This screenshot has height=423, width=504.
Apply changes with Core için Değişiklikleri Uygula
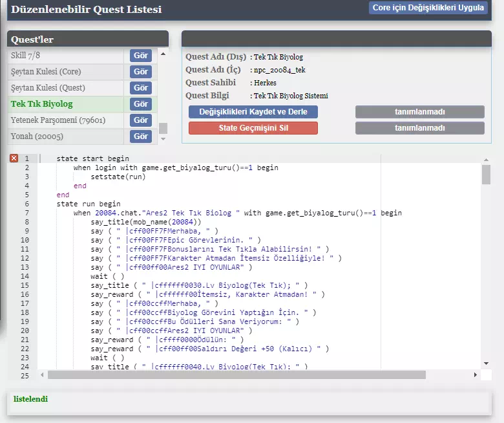(x=428, y=8)
